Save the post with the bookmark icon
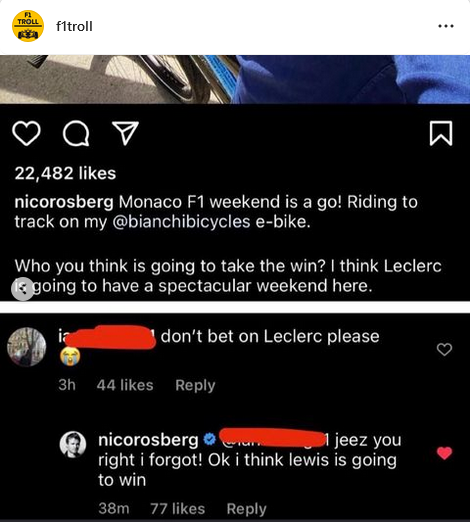This screenshot has height=522, width=470. coord(441,133)
